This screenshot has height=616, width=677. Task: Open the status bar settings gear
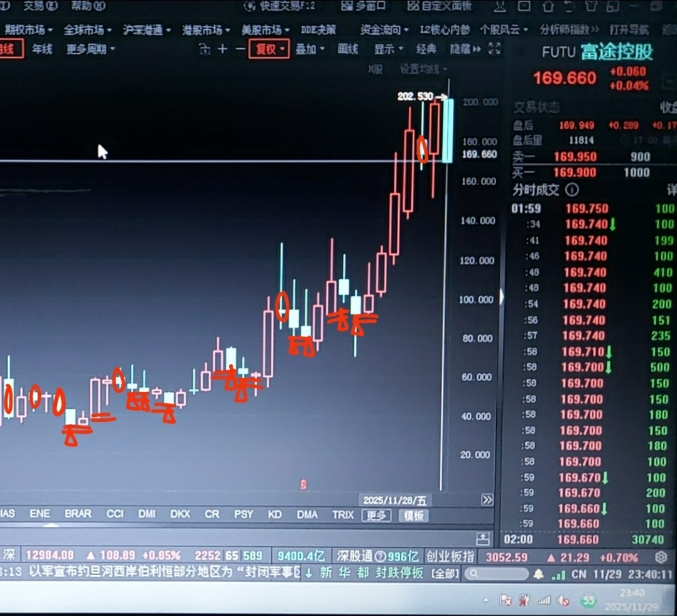click(x=661, y=557)
